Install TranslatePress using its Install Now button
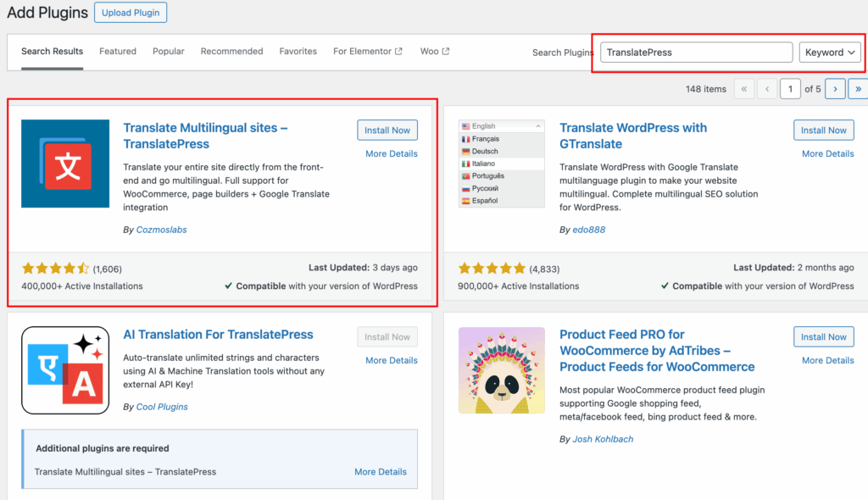The height and width of the screenshot is (500, 868). (387, 130)
